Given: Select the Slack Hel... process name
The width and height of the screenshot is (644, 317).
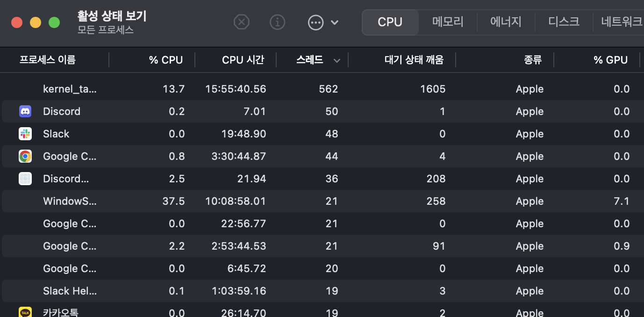Looking at the screenshot, I should coord(70,291).
